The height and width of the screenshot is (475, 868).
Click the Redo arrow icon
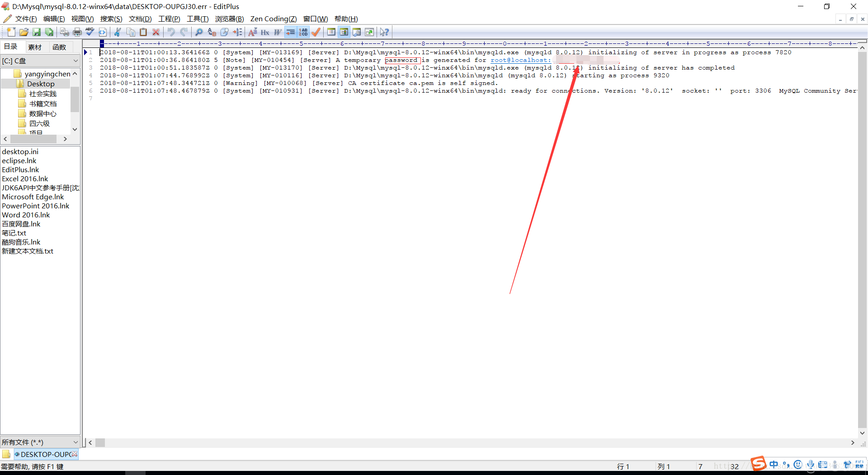click(x=184, y=32)
